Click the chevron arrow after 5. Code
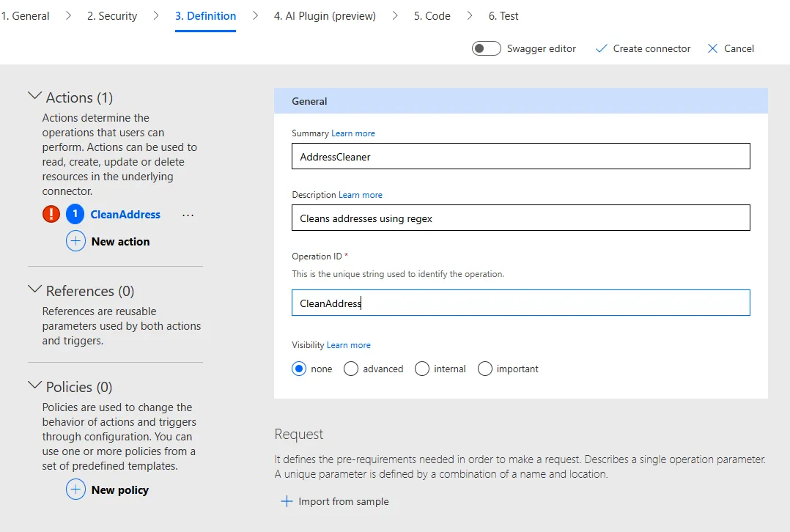The width and height of the screenshot is (790, 532). 470,15
